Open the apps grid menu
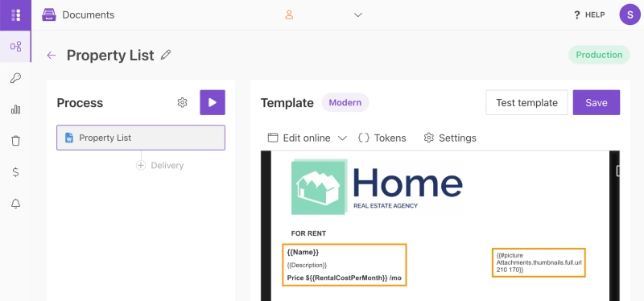The width and height of the screenshot is (644, 301). point(15,14)
